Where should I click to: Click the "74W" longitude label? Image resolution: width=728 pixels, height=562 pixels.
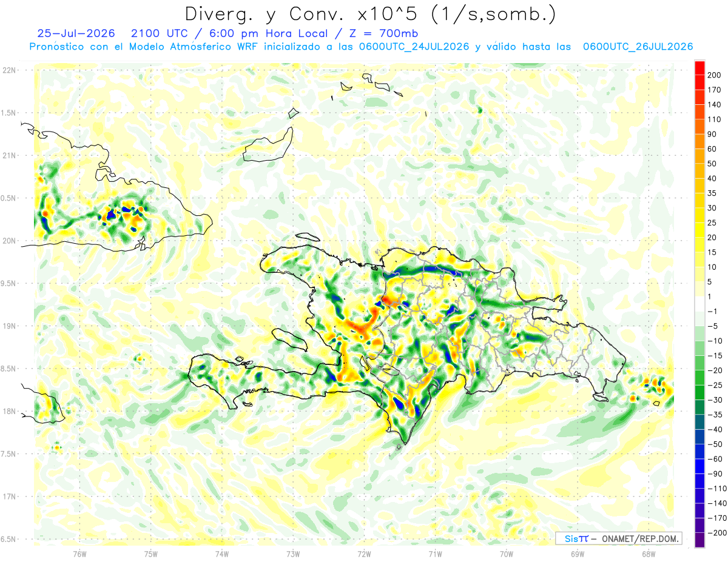(x=222, y=553)
